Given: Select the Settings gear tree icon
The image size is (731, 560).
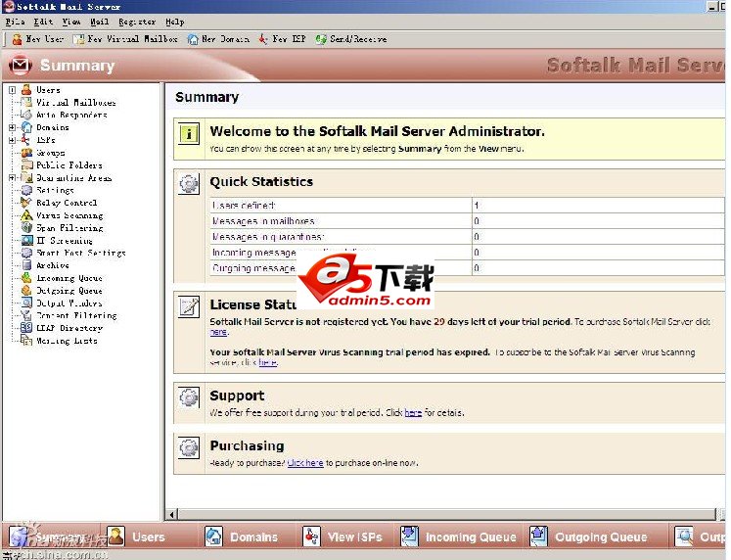Looking at the screenshot, I should pyautogui.click(x=26, y=190).
